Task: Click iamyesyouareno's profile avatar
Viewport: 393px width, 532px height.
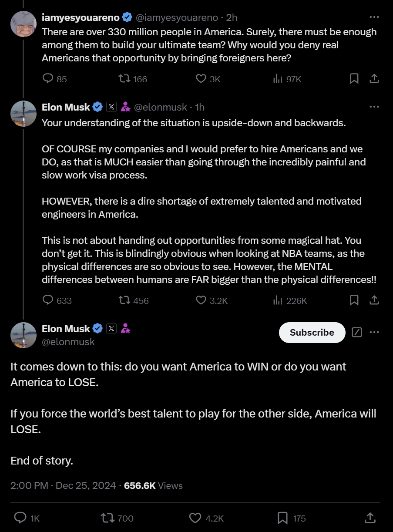Action: click(x=23, y=24)
